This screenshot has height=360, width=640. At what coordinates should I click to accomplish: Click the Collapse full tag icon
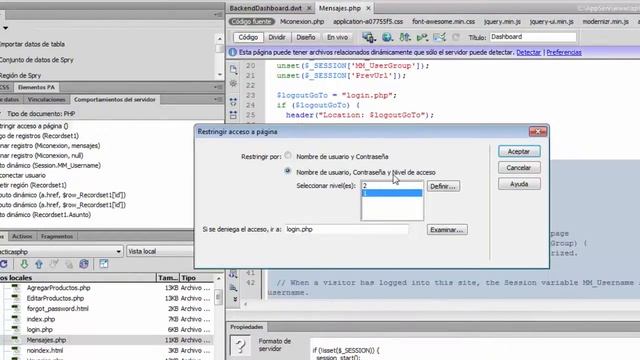pos(233,102)
